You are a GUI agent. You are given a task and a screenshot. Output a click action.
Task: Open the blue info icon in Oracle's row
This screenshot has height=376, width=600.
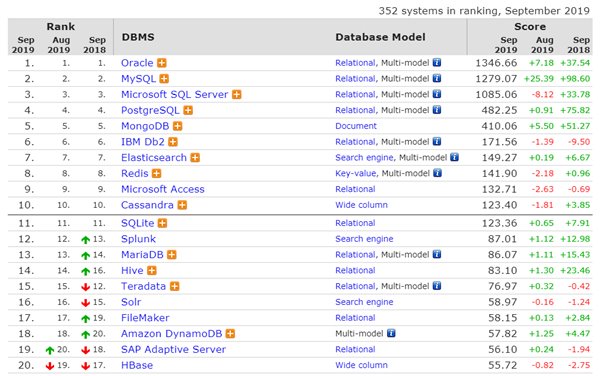(437, 62)
